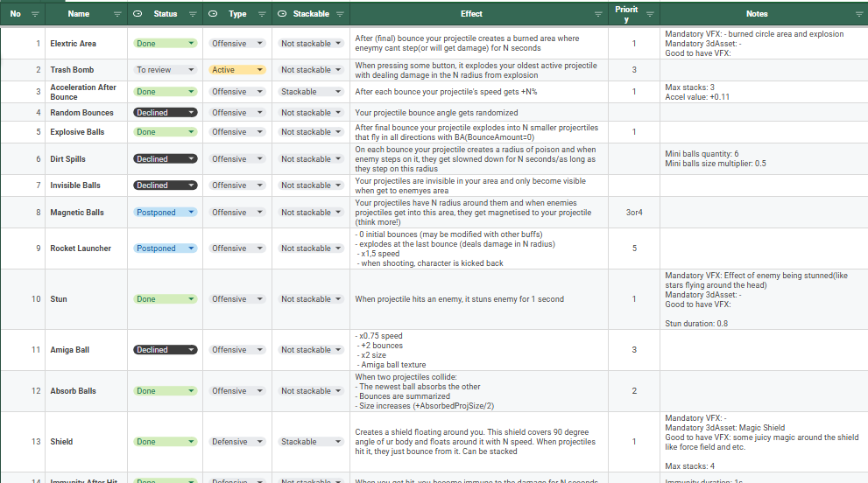Click dropdown-type icon beside Type header
Image resolution: width=868 pixels, height=483 pixels.
tap(213, 14)
